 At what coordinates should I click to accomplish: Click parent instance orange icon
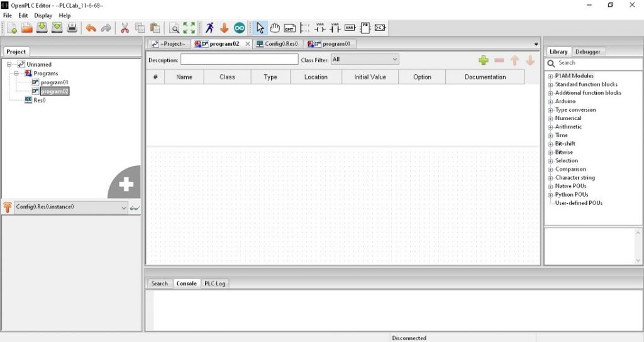pos(8,207)
